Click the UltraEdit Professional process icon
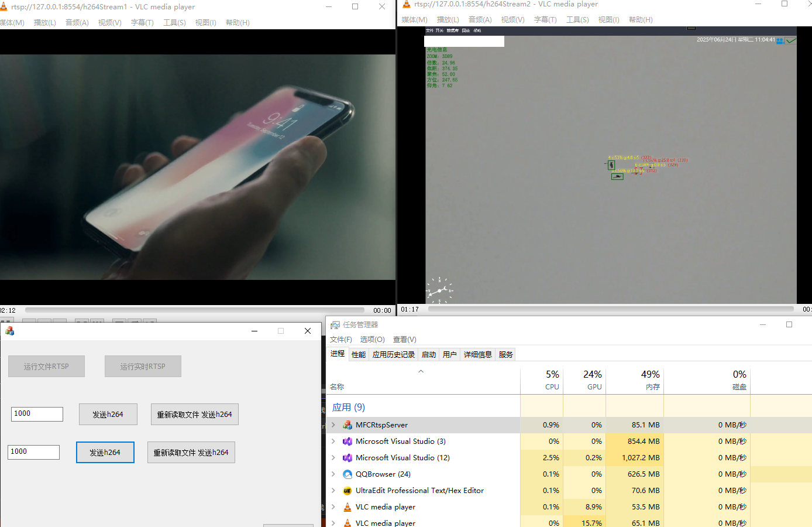Screen dimensions: 812x527 point(347,491)
